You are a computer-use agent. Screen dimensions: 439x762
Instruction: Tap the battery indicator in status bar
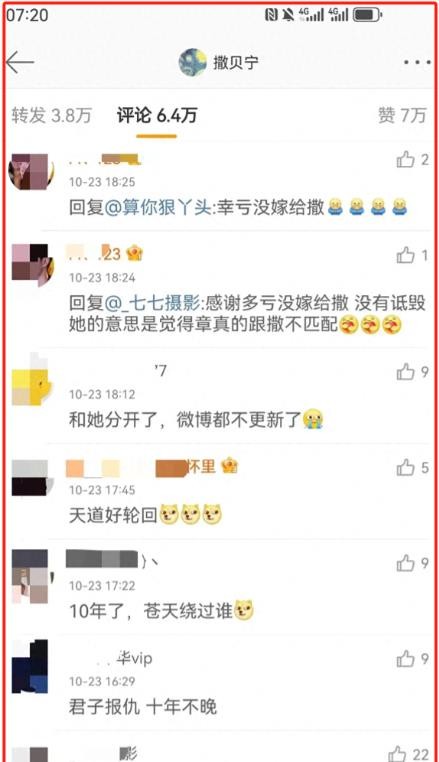(367, 15)
